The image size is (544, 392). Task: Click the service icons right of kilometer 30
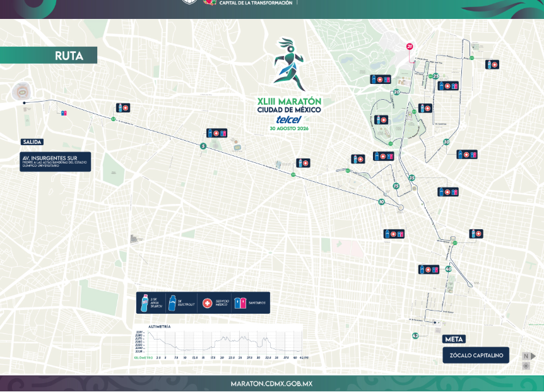[x=467, y=155]
